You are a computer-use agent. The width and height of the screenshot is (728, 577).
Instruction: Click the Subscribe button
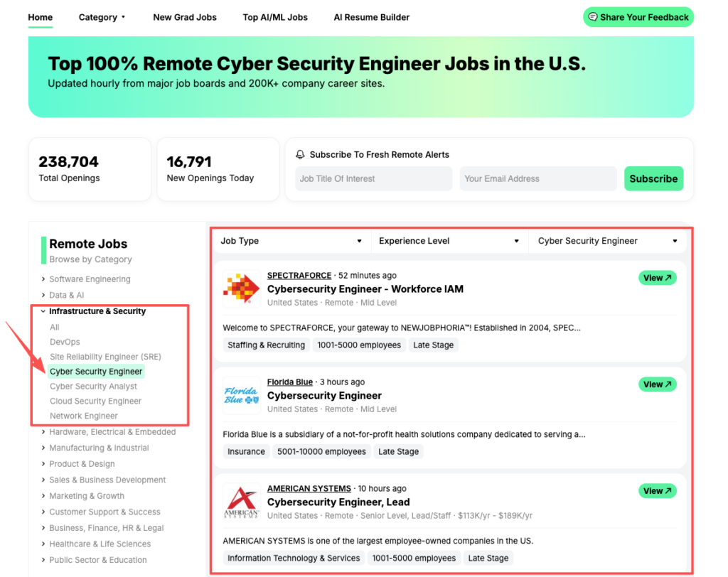click(653, 178)
